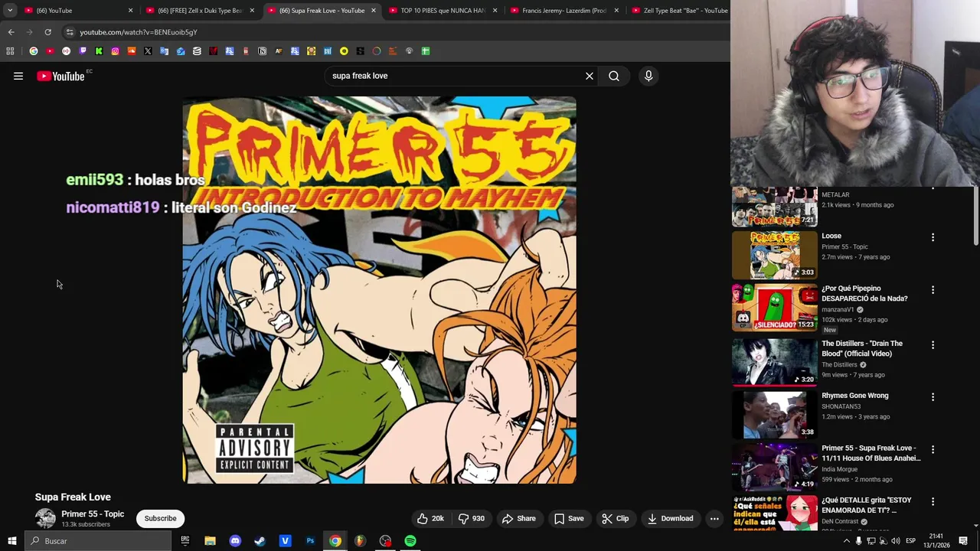980x551 pixels.
Task: Open the YouTube bookmark icon
Action: [x=50, y=51]
